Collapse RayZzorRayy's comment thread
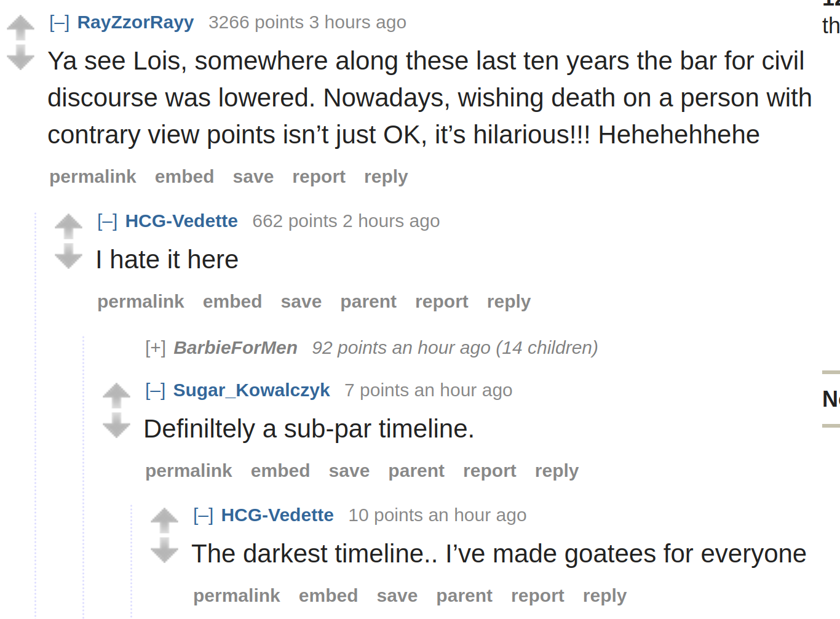The width and height of the screenshot is (840, 619). pyautogui.click(x=60, y=23)
